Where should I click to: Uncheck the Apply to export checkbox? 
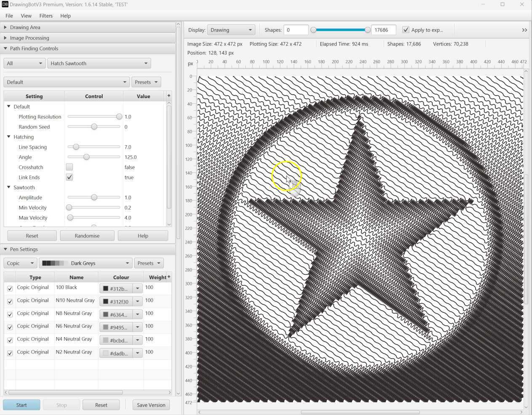406,30
